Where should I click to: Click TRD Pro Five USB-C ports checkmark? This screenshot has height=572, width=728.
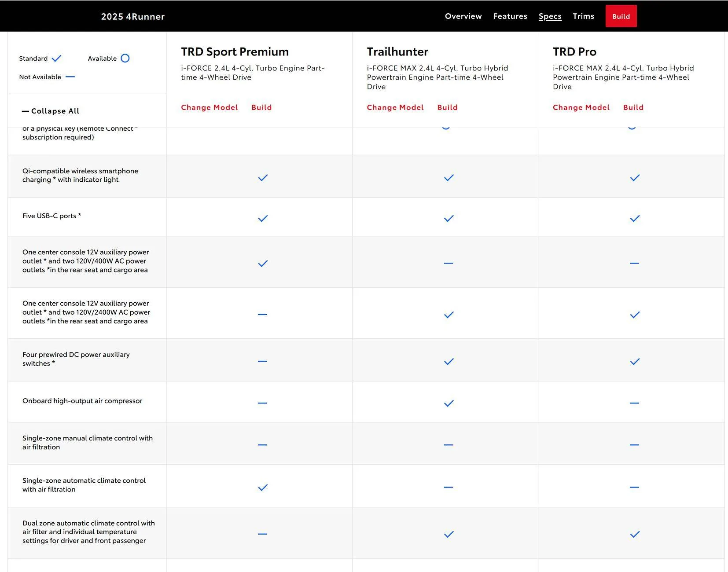click(634, 218)
